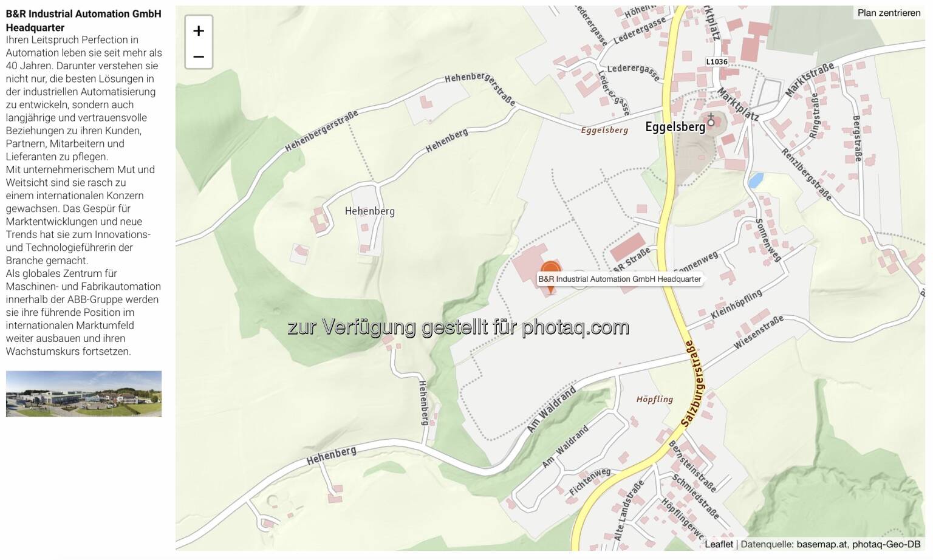Zoom in with the plus button
The height and width of the screenshot is (560, 933).
(x=199, y=30)
